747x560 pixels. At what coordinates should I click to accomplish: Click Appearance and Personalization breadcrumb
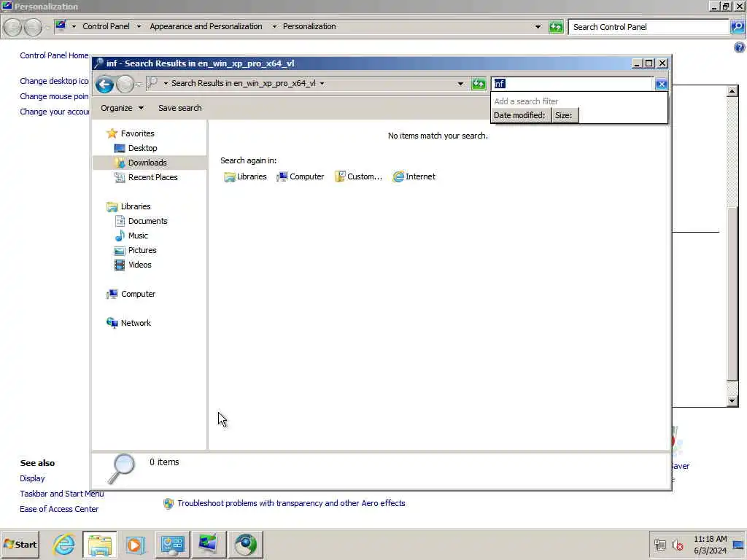[x=206, y=27]
